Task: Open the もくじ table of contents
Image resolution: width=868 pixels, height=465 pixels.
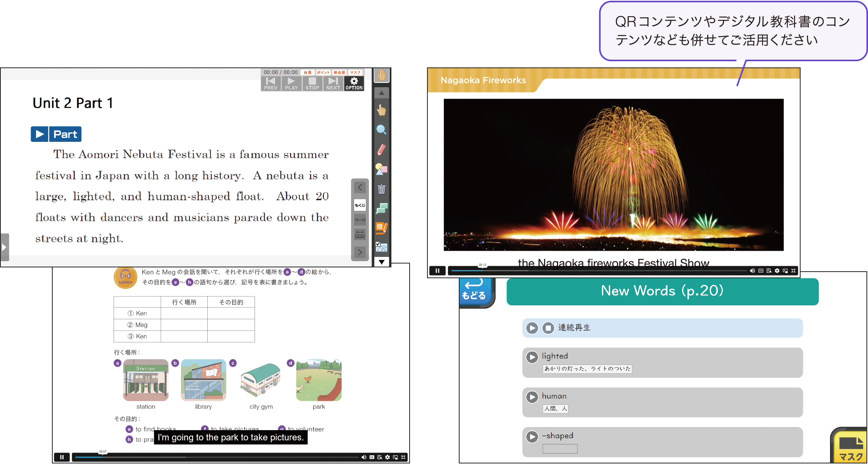Action: [360, 205]
